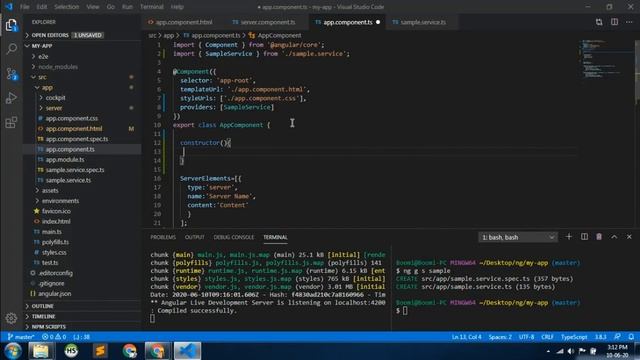
Task: Collapse the MY-APP root folder
Action: [x=82, y=46]
